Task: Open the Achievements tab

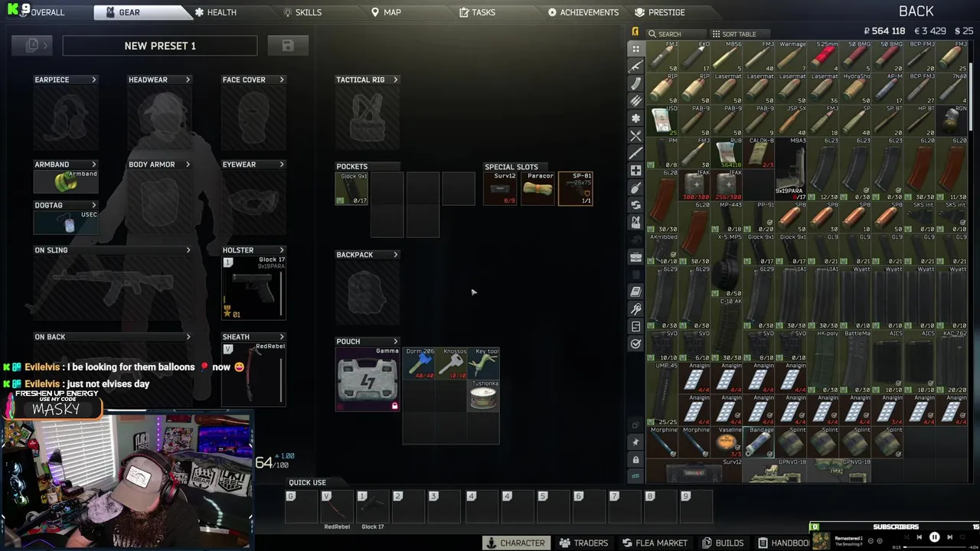Action: click(x=583, y=12)
